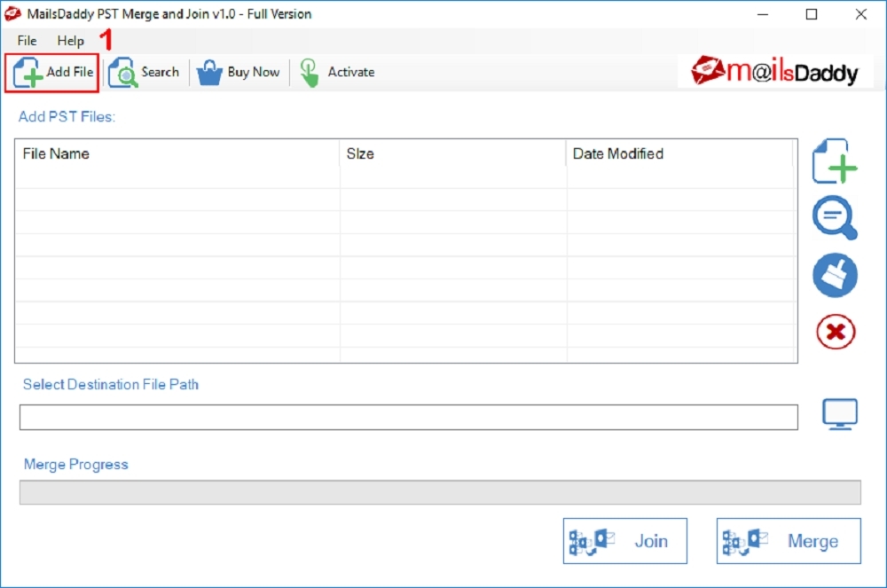Screen dimensions: 887x588
Task: Click the MailsDaddy logo
Action: point(774,72)
